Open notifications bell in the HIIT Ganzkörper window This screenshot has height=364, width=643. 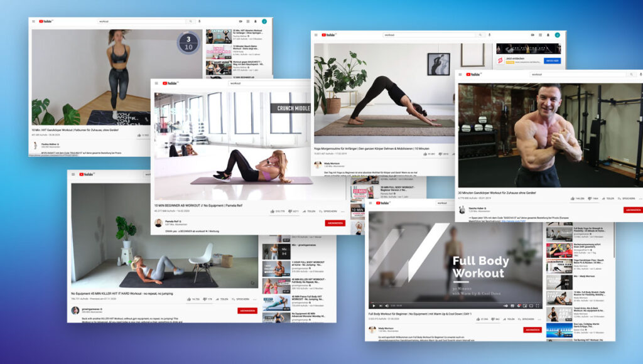point(255,21)
